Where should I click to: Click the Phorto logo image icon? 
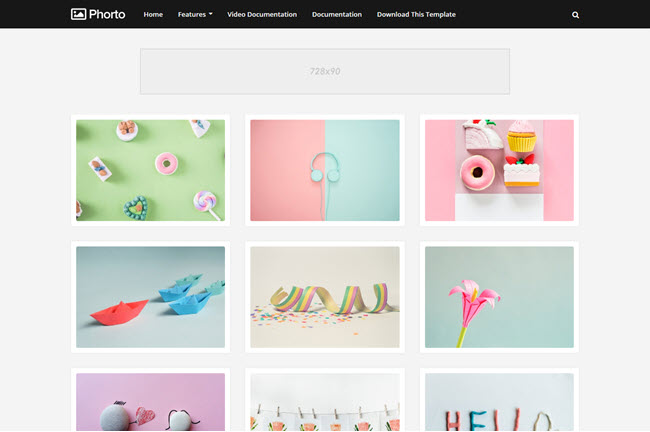tap(78, 14)
